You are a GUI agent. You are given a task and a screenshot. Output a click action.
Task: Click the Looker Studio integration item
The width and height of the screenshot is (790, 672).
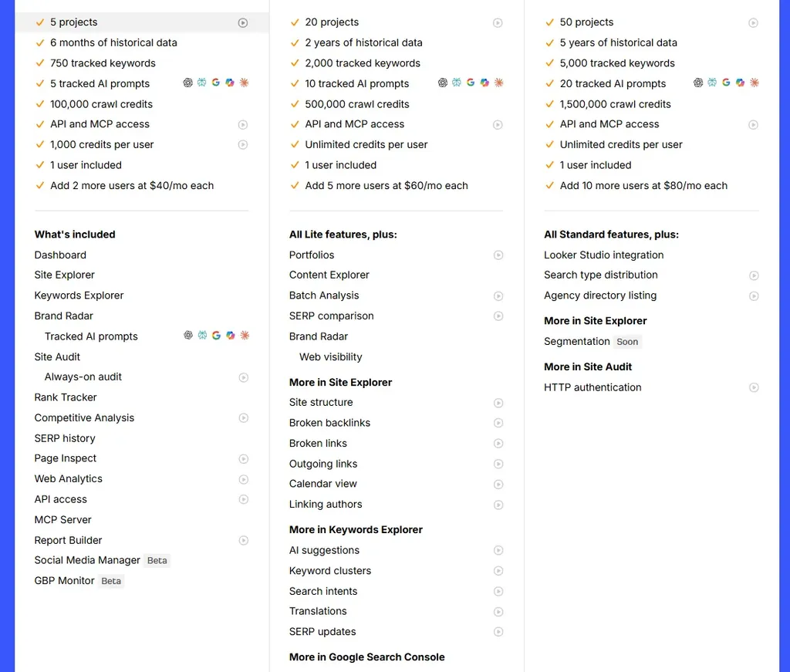(x=603, y=255)
